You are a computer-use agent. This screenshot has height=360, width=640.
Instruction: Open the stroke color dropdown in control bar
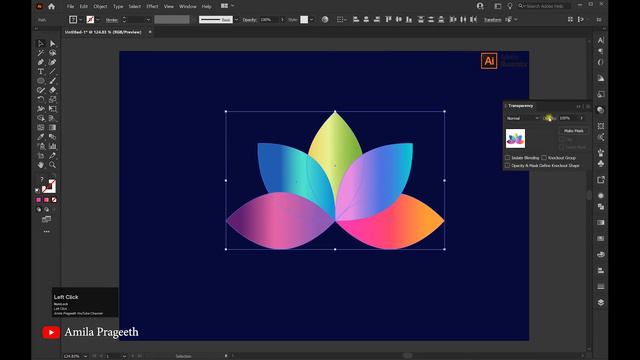[x=98, y=20]
